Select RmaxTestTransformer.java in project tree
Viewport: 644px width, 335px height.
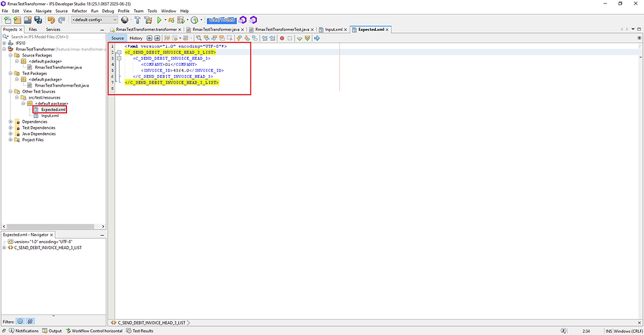click(x=58, y=67)
